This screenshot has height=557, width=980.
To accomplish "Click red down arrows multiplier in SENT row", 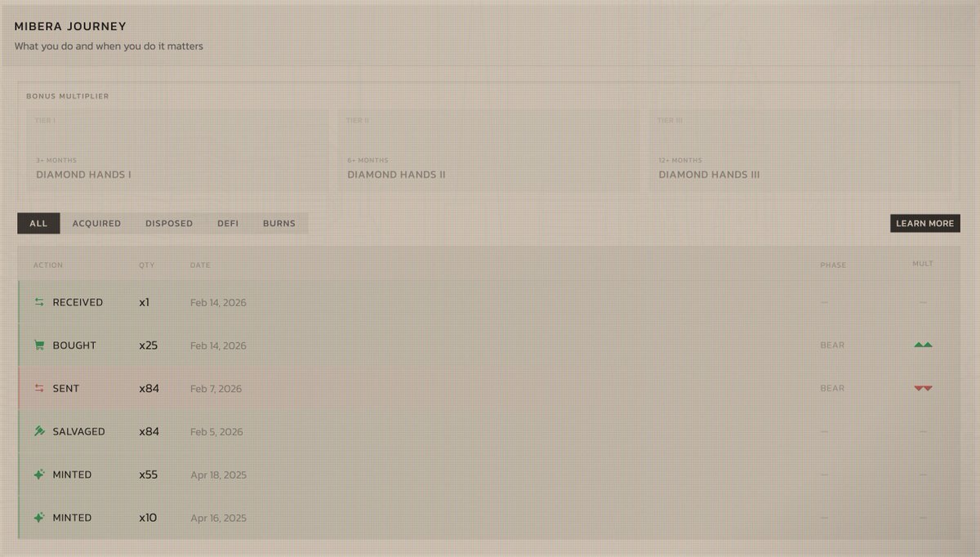I will coord(923,389).
